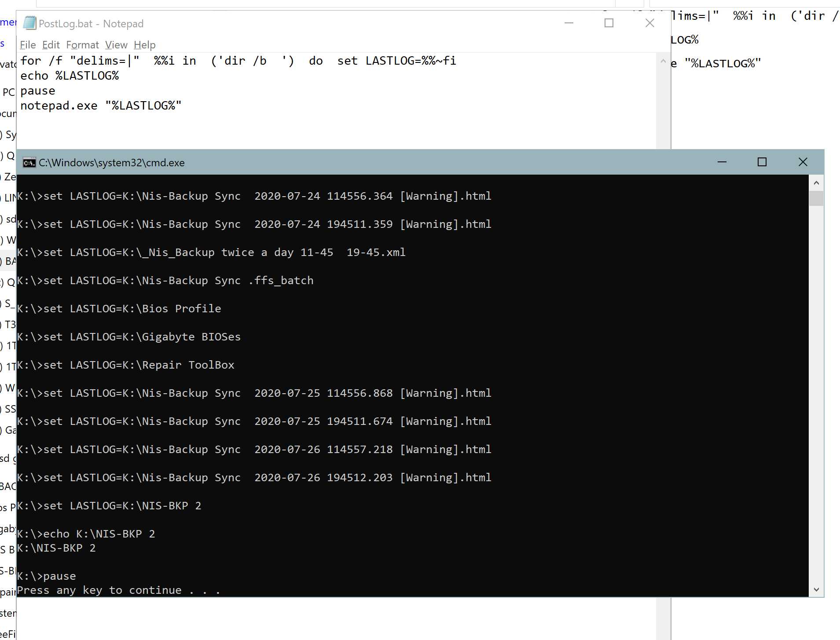Click the cmd line 'set LASTLOG=K:\NIS-BKP 2'
This screenshot has height=640, width=840.
[x=109, y=506]
